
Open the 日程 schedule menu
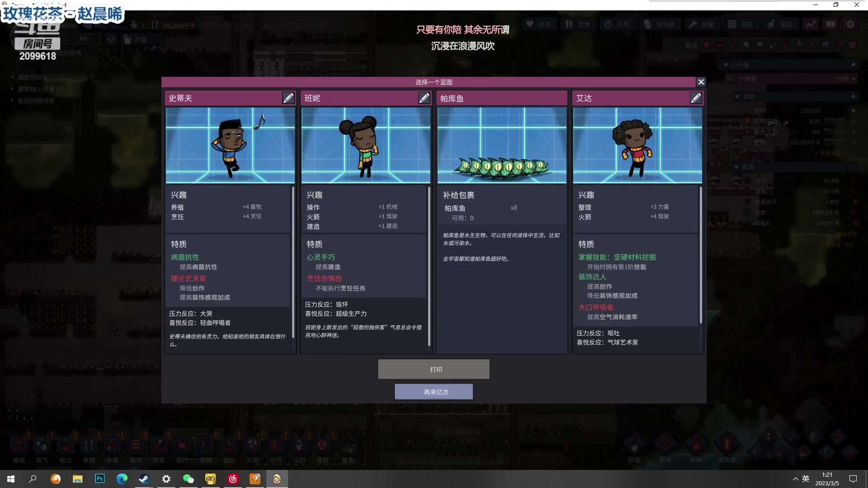click(x=617, y=24)
